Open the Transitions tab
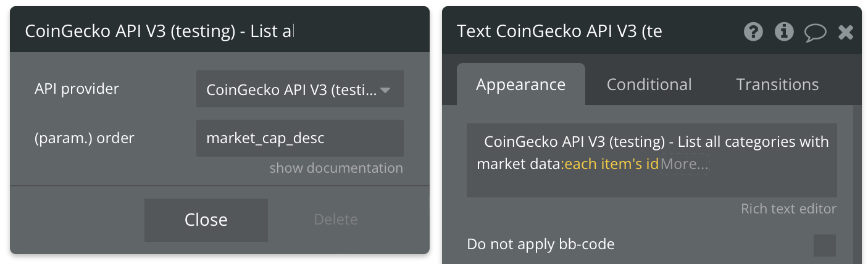This screenshot has height=264, width=868. click(x=777, y=85)
